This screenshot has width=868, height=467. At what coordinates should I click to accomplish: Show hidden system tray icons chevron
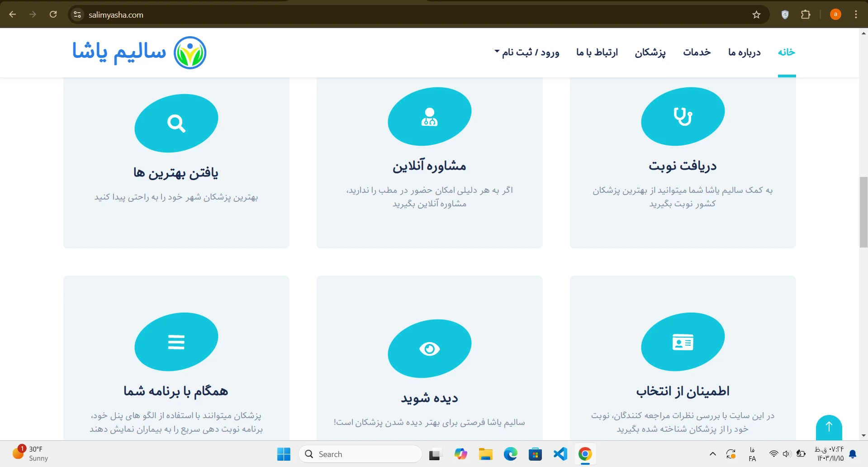pos(712,454)
